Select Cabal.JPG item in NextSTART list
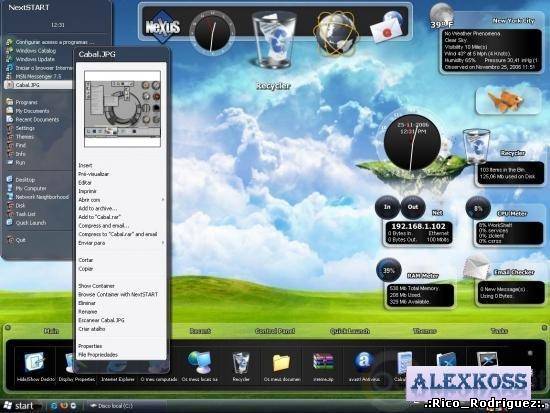Screen dimensions: 550x413 [39, 85]
